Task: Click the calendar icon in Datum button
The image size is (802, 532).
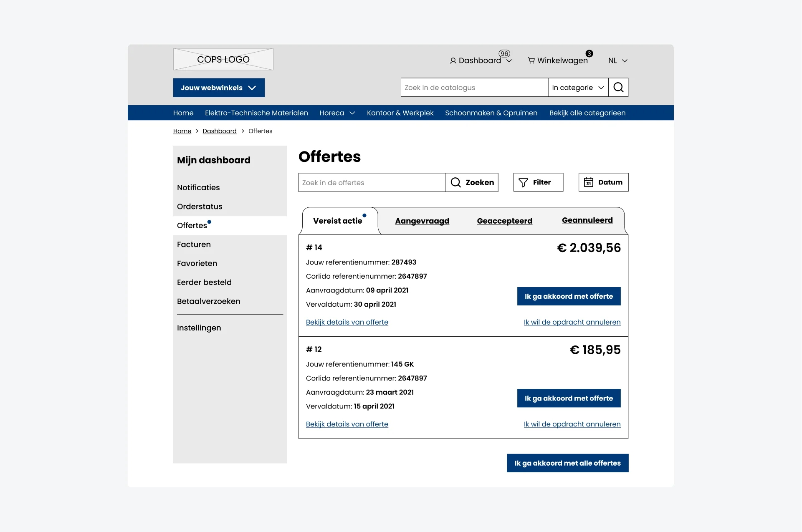Action: pos(588,182)
